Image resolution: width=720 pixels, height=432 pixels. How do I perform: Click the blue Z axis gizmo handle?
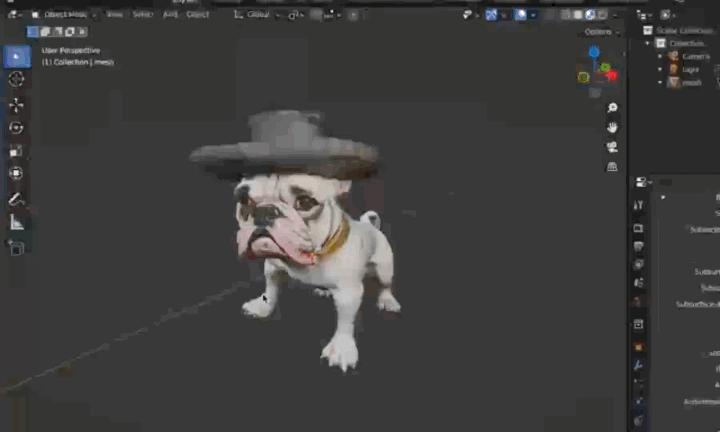[x=594, y=52]
